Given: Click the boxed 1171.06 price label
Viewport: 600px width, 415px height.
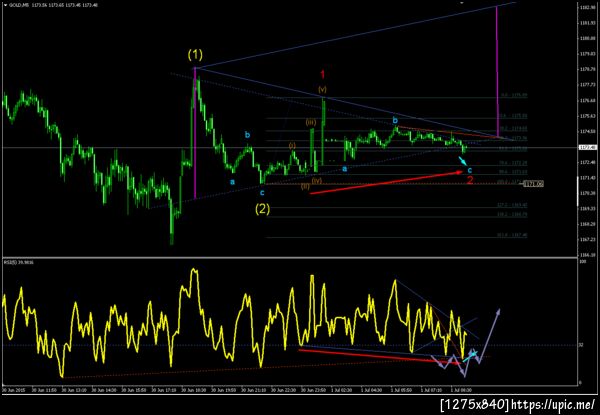Looking at the screenshot, I should [x=533, y=184].
